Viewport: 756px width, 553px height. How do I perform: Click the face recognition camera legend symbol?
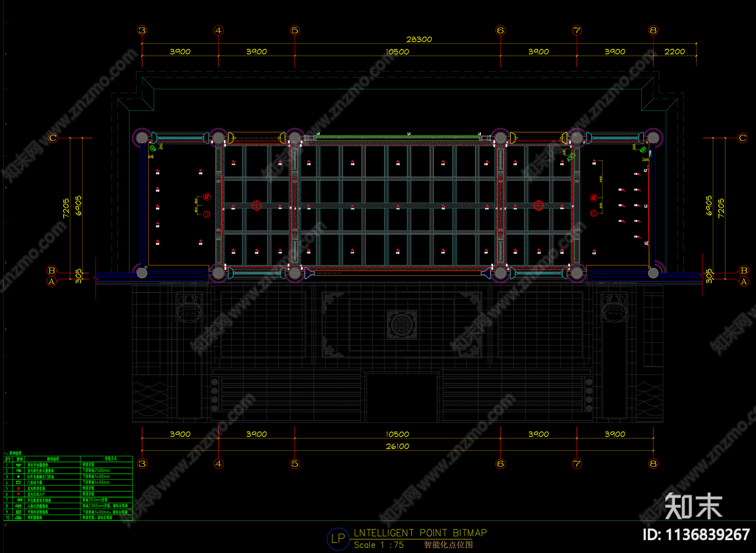point(19,506)
